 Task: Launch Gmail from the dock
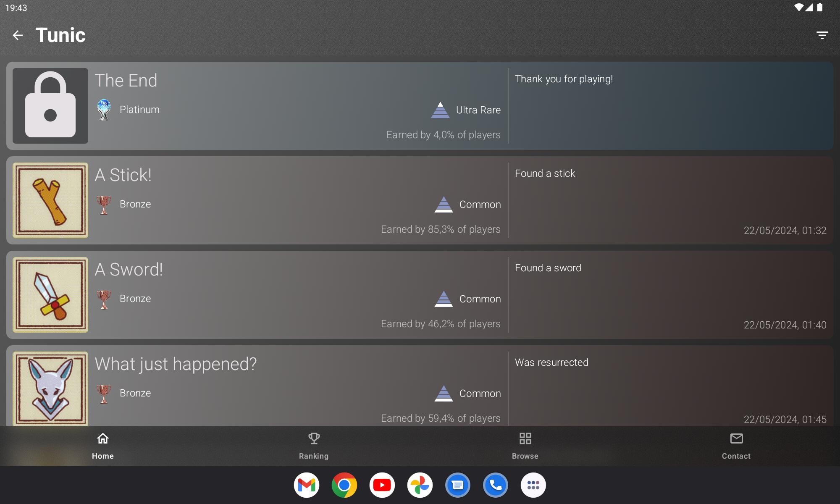click(307, 485)
